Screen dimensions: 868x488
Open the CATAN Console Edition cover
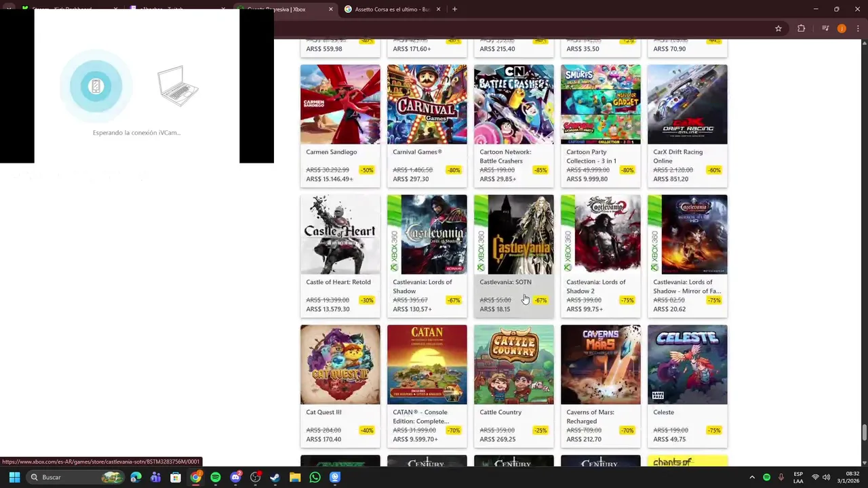pos(427,365)
